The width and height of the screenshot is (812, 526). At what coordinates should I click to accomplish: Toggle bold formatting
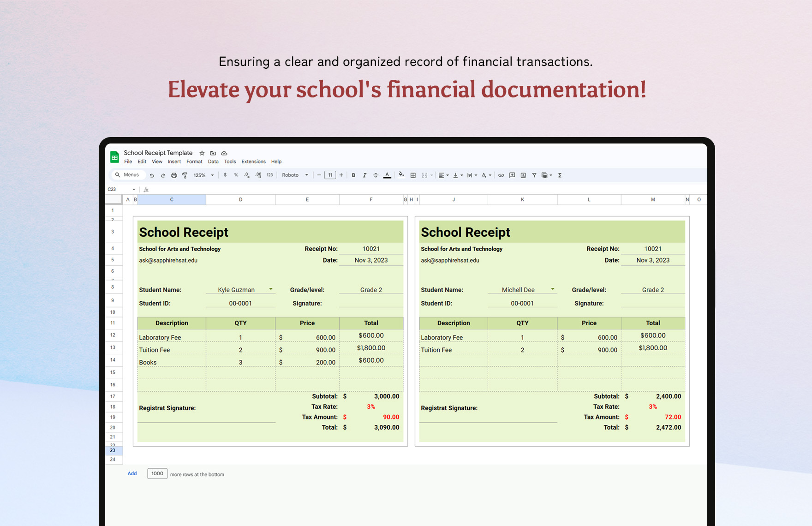tap(353, 175)
